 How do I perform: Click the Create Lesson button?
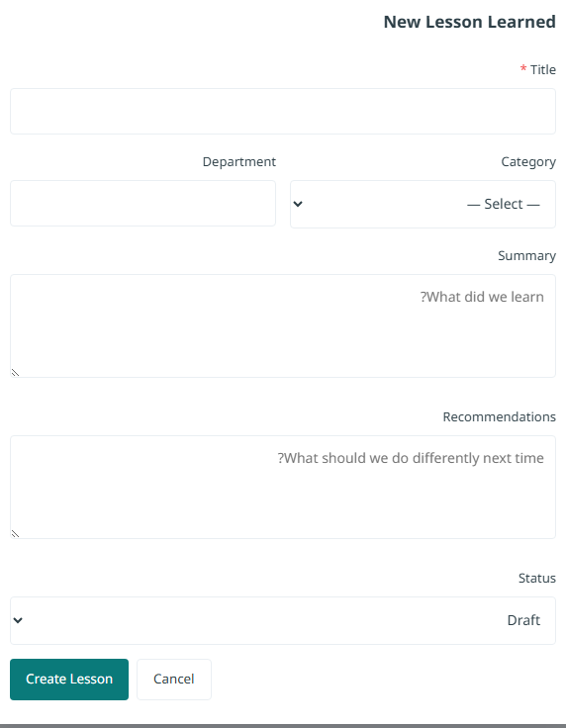tap(69, 680)
